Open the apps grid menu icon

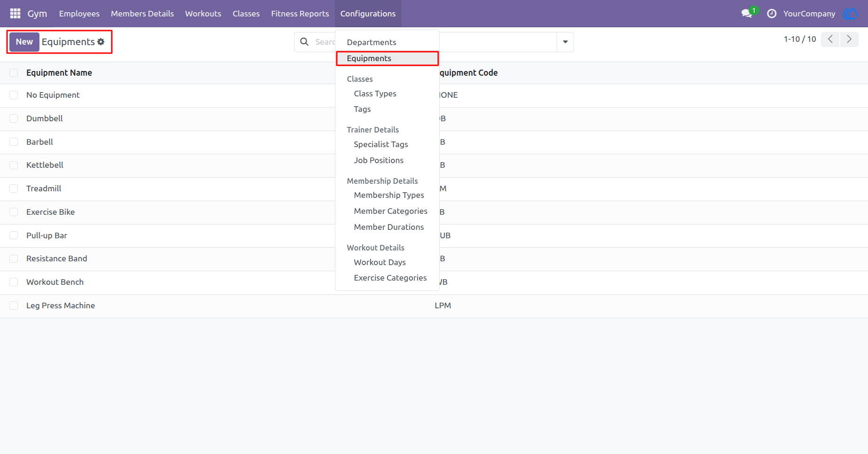tap(15, 14)
